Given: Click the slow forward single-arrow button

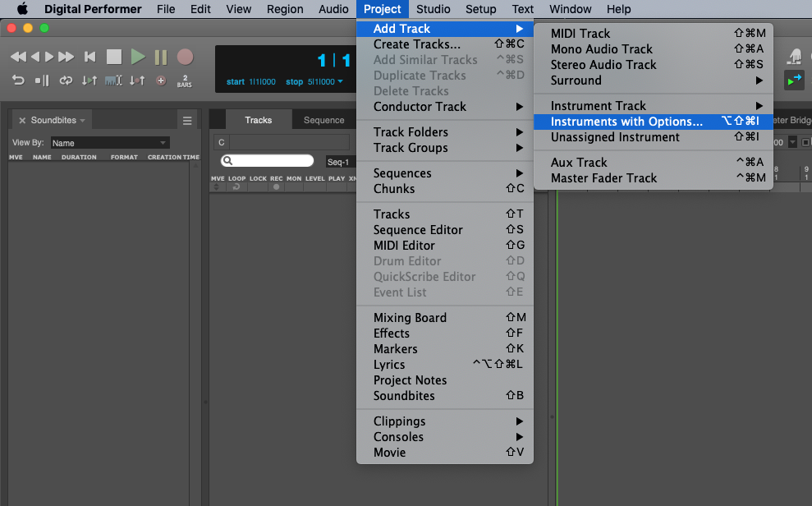Looking at the screenshot, I should (49, 57).
